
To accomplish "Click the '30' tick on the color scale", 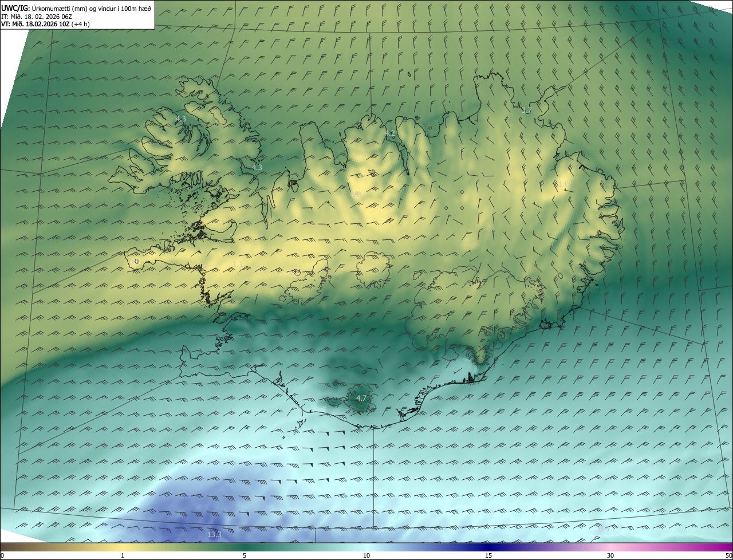I will [x=610, y=555].
